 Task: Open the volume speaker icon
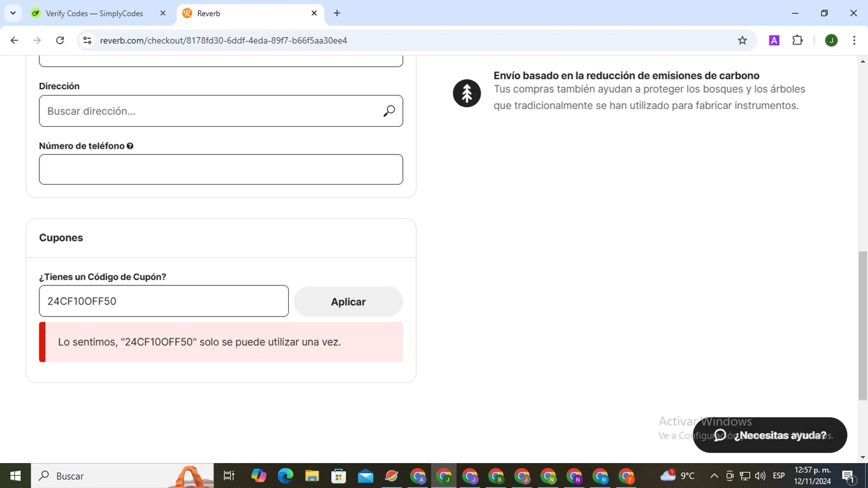coord(760,476)
